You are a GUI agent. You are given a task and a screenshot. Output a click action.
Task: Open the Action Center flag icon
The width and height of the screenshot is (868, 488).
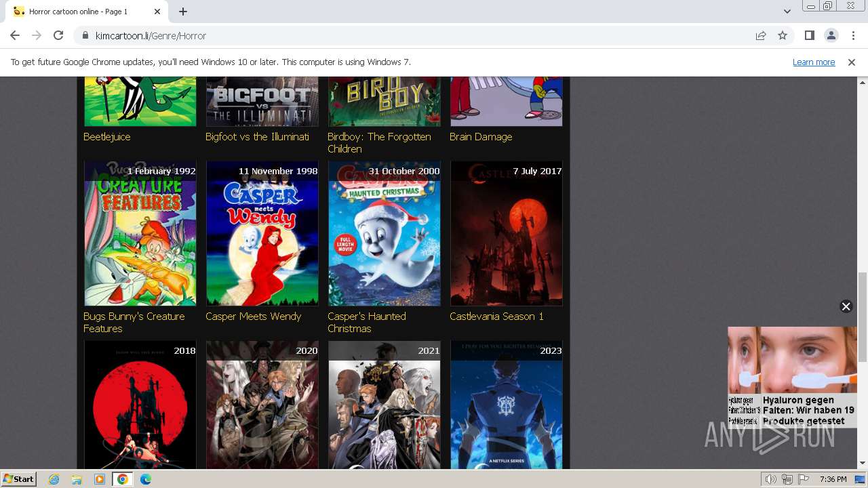(804, 479)
